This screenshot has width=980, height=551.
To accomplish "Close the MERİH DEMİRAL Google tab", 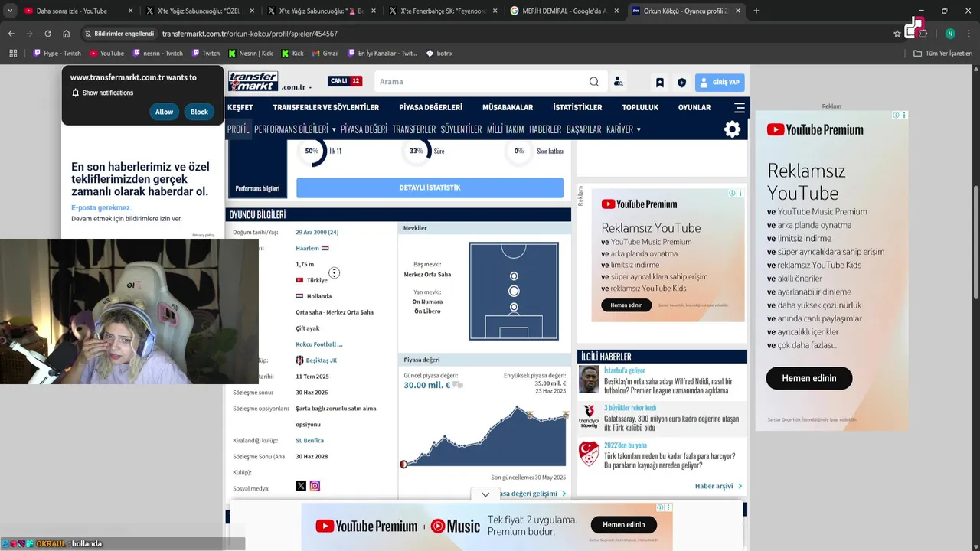I will click(618, 11).
